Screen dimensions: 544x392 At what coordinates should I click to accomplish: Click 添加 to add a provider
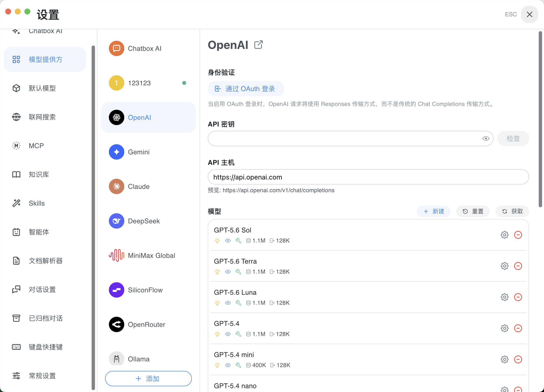pos(148,379)
